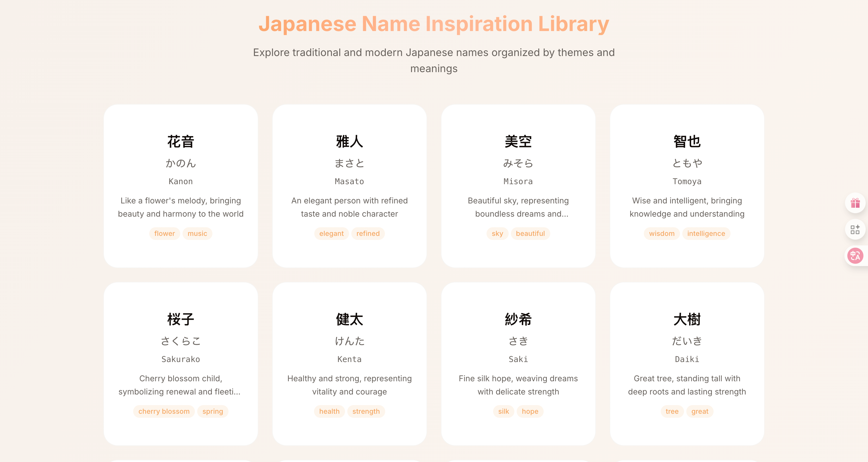Image resolution: width=868 pixels, height=462 pixels.
Task: Click the 桜子 kanji name
Action: tap(181, 319)
